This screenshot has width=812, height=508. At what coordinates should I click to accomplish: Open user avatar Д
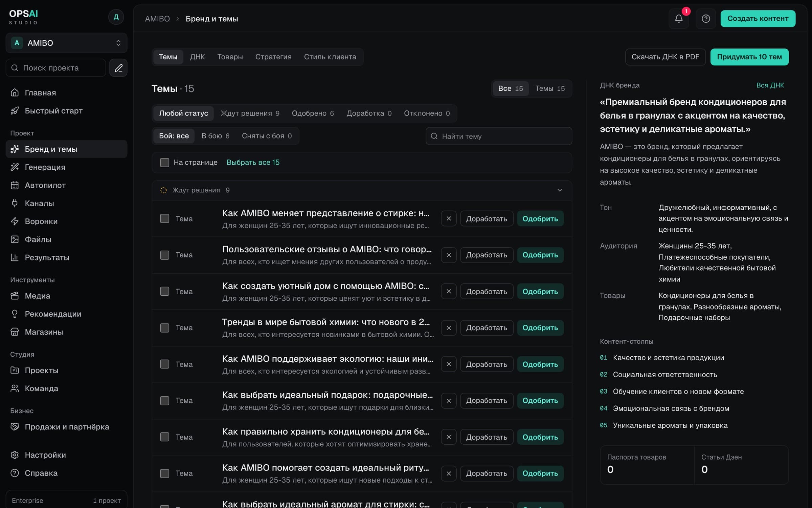coord(116,17)
